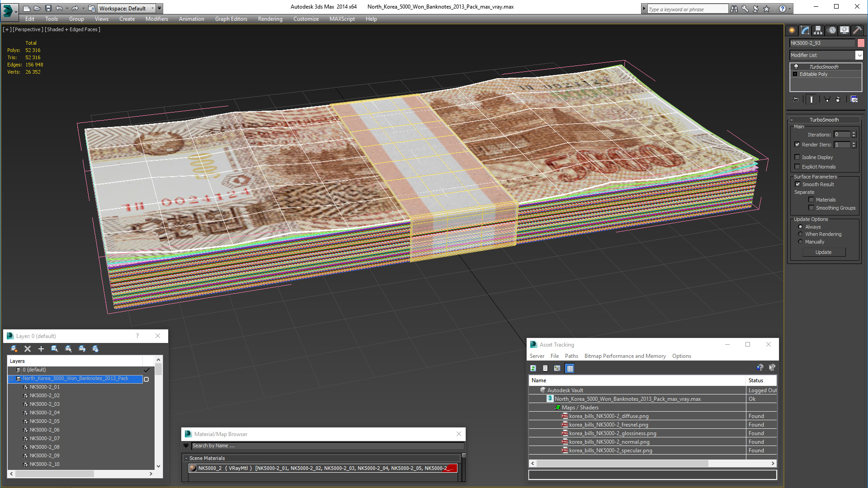Toggle Smooth Result checkbox
The height and width of the screenshot is (488, 868).
click(798, 184)
